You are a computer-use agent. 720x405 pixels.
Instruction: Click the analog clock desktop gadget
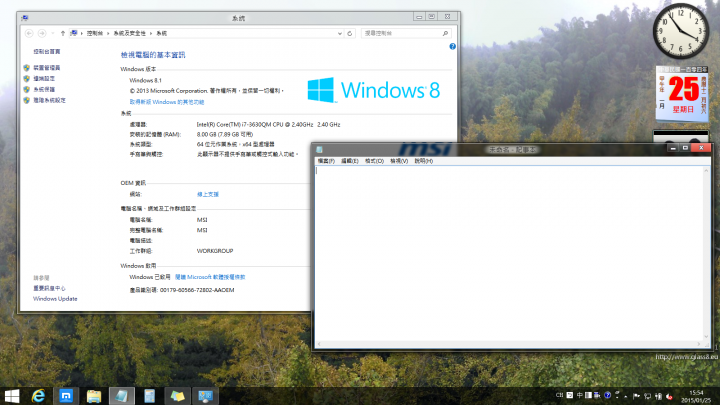681,31
